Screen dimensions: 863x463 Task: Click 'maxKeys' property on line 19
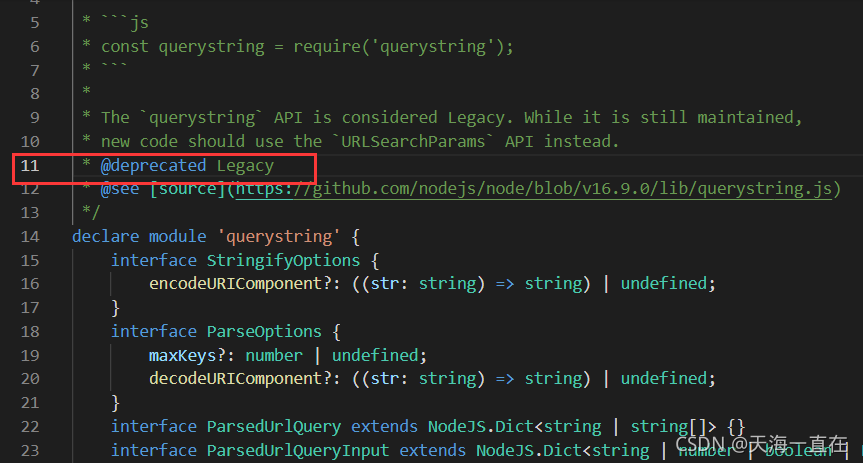(182, 356)
